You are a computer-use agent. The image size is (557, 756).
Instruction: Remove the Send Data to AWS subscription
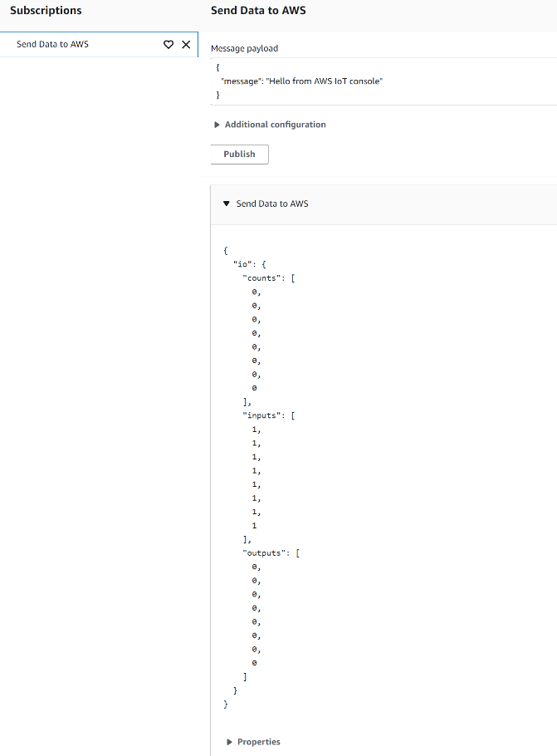coord(186,44)
